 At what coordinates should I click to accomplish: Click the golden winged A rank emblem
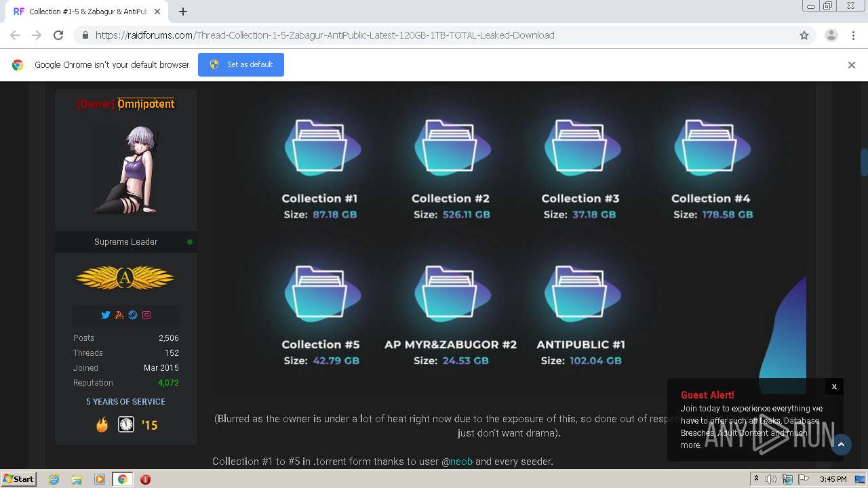pyautogui.click(x=125, y=278)
